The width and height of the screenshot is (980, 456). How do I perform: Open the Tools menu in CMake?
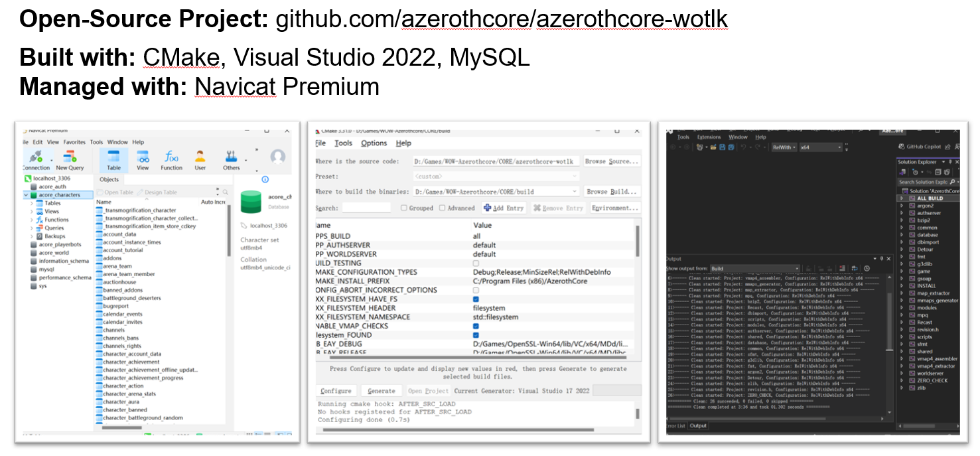[343, 143]
